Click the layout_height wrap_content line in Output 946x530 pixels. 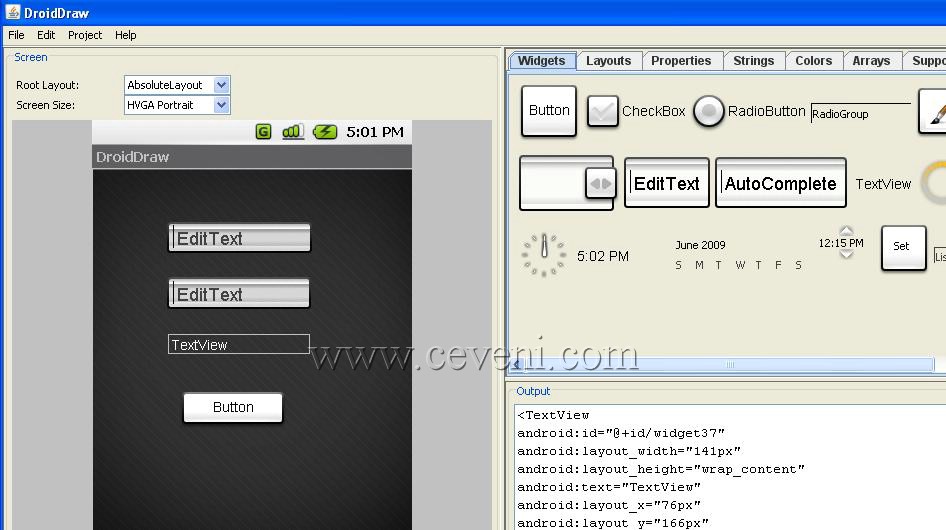point(661,469)
